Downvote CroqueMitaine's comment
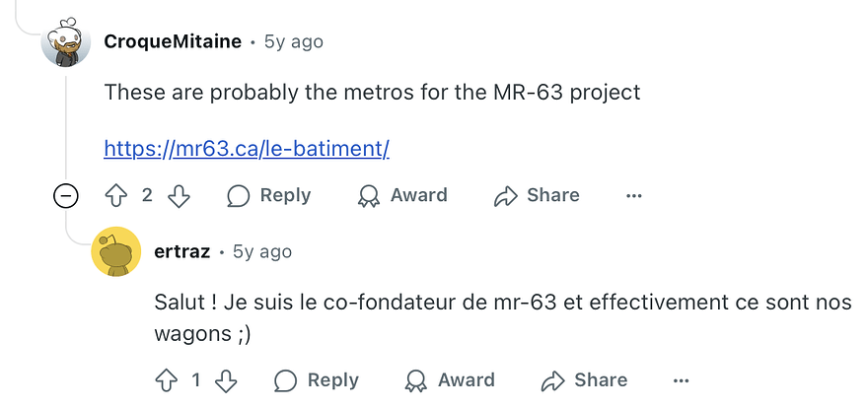 click(x=179, y=195)
